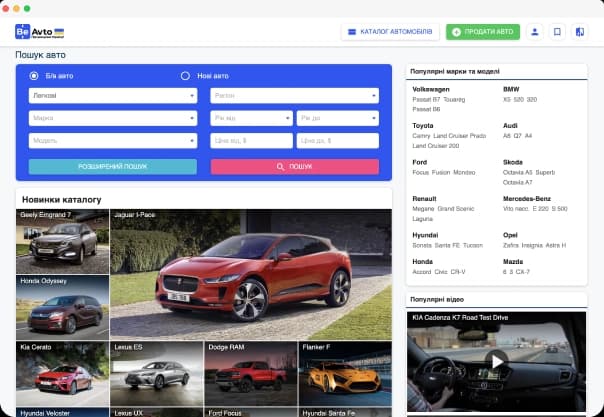Click the bookmark favorites icon
The height and width of the screenshot is (417, 604).
(x=557, y=32)
